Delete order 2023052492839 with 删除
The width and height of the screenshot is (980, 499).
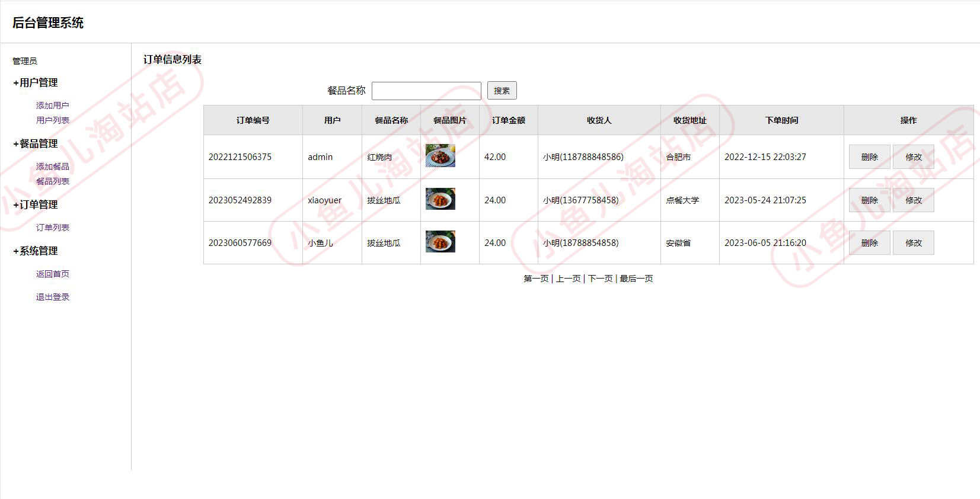(x=870, y=200)
